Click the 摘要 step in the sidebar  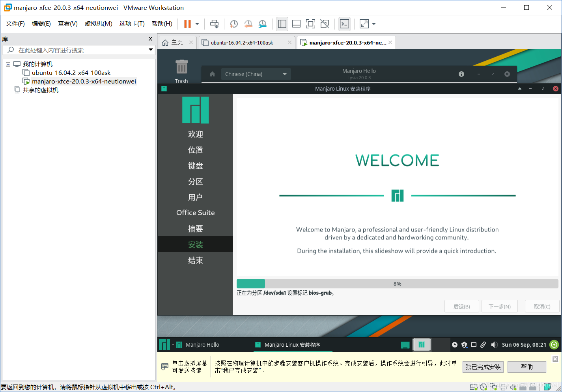(195, 229)
